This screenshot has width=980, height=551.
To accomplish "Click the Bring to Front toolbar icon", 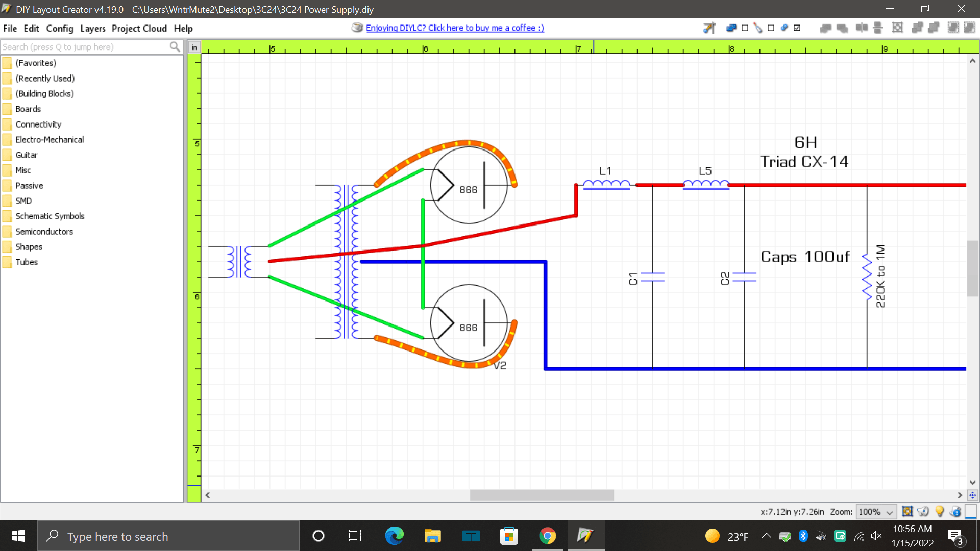I will pyautogui.click(x=842, y=28).
